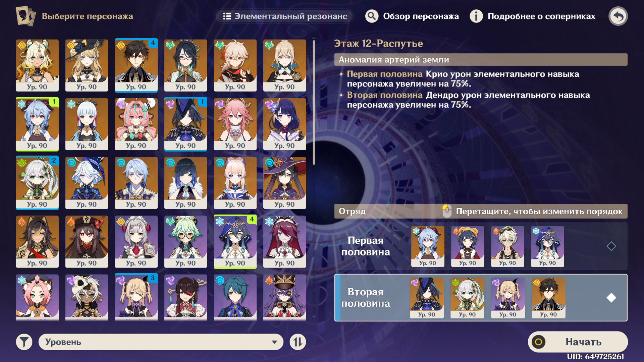
Task: Expand the Уровень sort dropdown
Action: pos(161,342)
